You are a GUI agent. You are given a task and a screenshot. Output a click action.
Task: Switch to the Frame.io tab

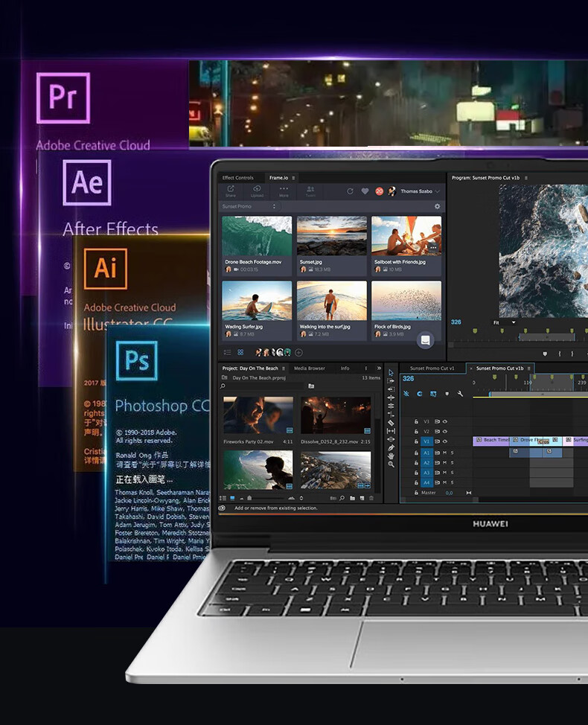coord(278,178)
